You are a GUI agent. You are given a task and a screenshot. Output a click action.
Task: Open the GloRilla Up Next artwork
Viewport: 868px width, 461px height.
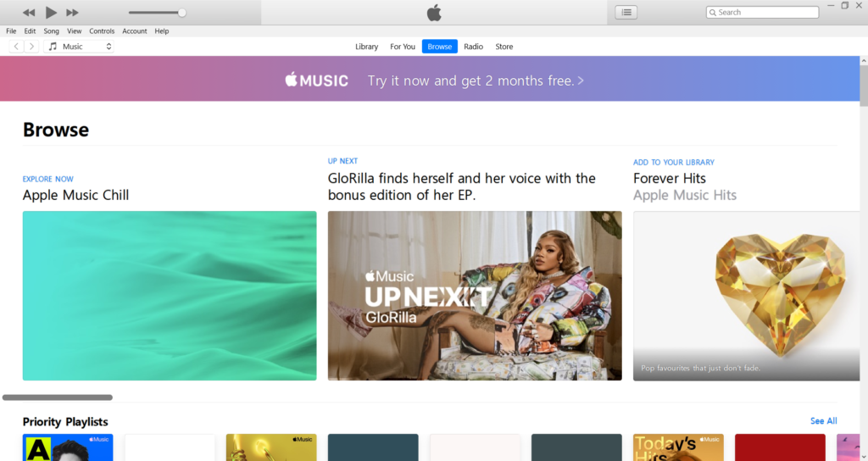point(475,296)
